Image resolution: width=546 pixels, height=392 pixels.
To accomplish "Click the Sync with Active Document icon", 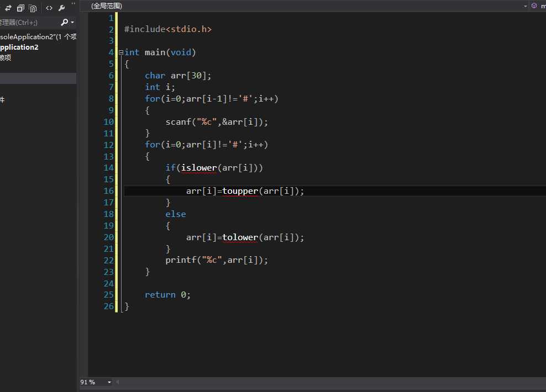I will 8,8.
